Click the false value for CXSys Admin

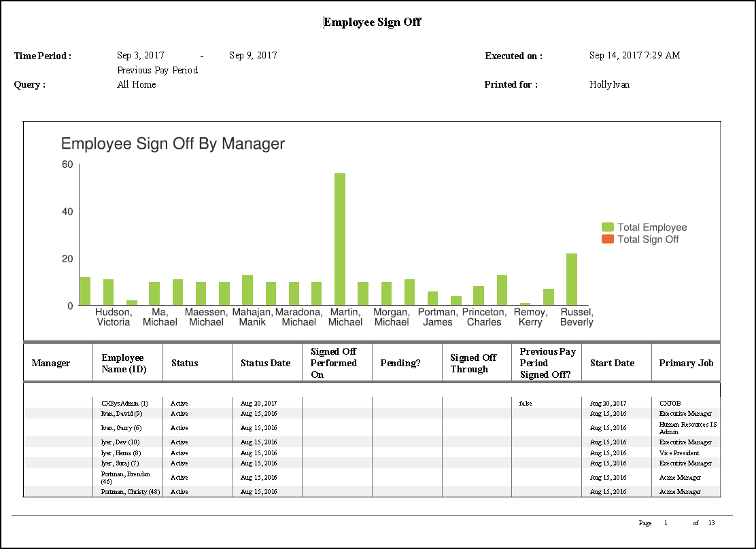(x=526, y=403)
